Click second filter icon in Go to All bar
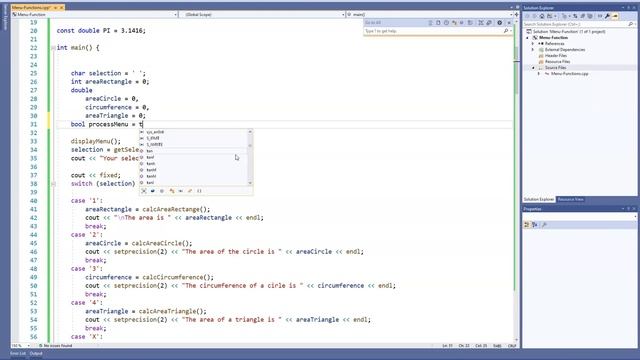This screenshot has height=360, width=640. (438, 23)
